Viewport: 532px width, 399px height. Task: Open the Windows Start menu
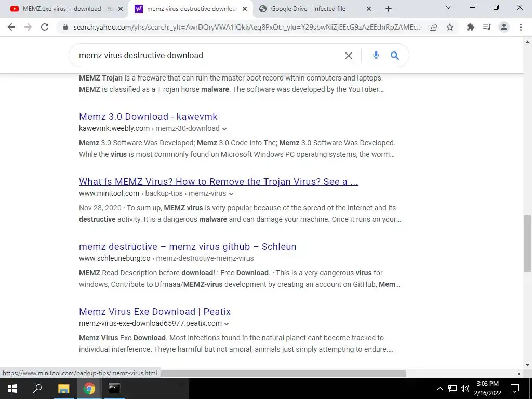tap(12, 389)
